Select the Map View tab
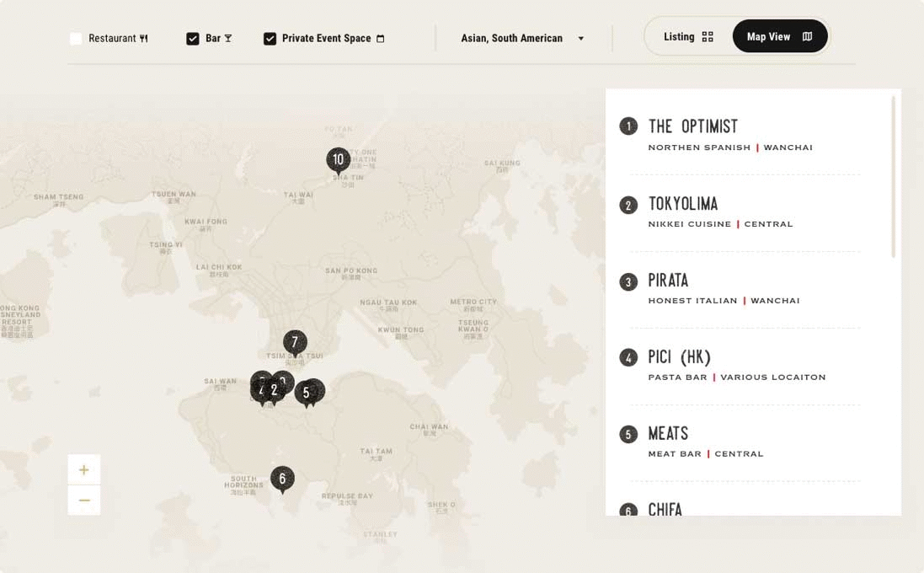 pyautogui.click(x=780, y=36)
